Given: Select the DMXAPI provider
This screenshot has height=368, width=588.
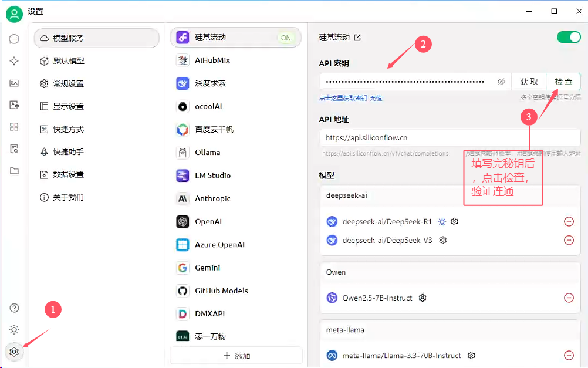Looking at the screenshot, I should (x=236, y=313).
